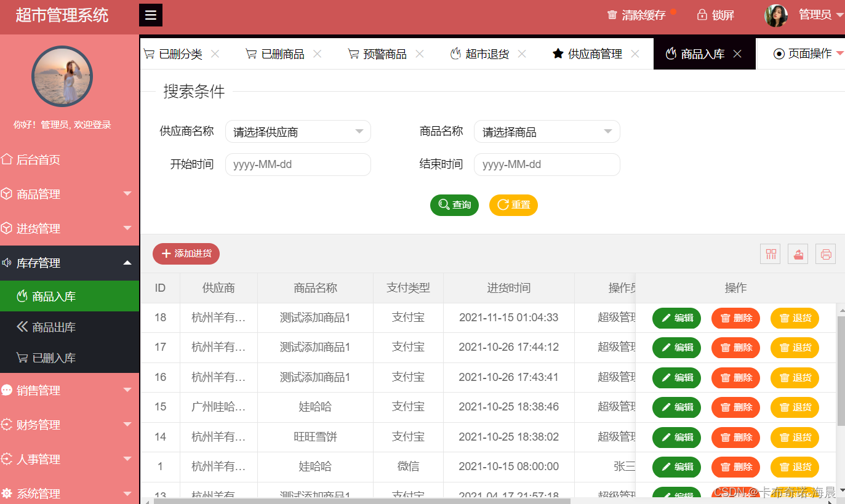Screen dimensions: 845x504
Task: Go to 后台首页 in the sidebar
Action: click(x=70, y=160)
